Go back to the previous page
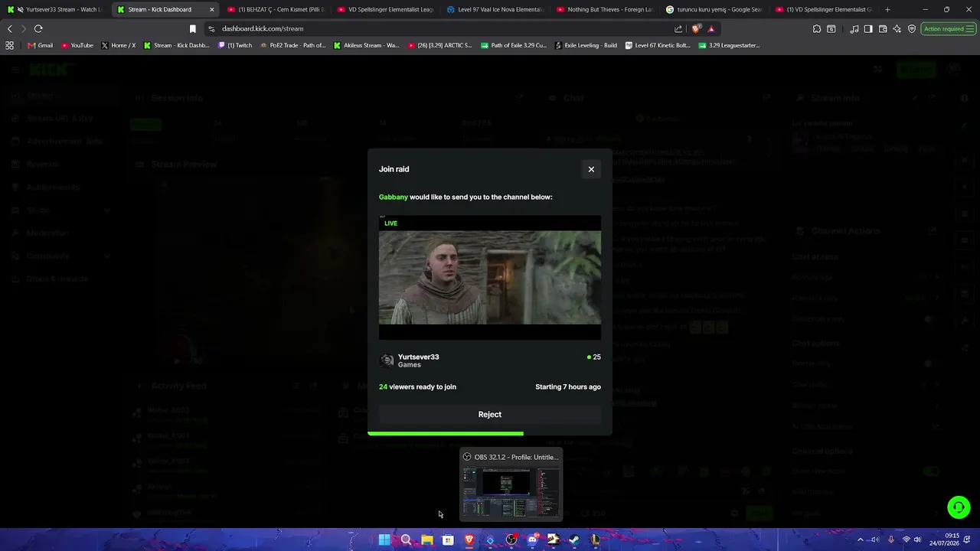Screen dimensions: 980x551 click(10, 29)
